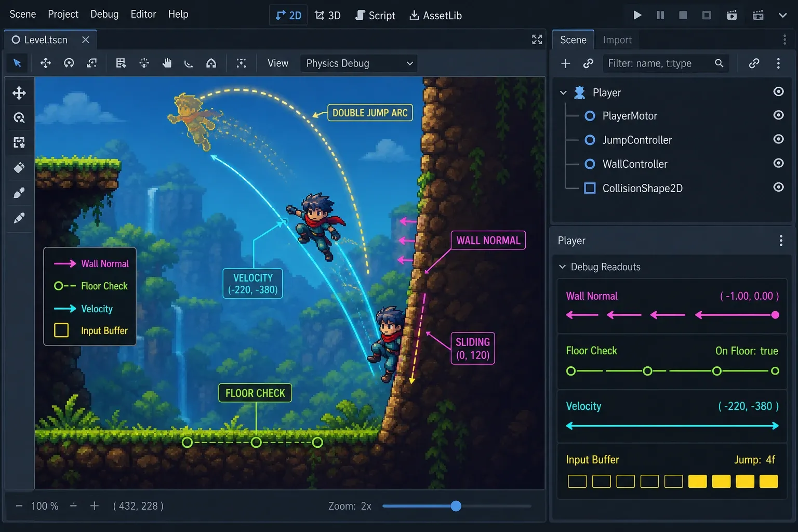
Task: Collapse the Debug Readouts section
Action: pos(562,267)
